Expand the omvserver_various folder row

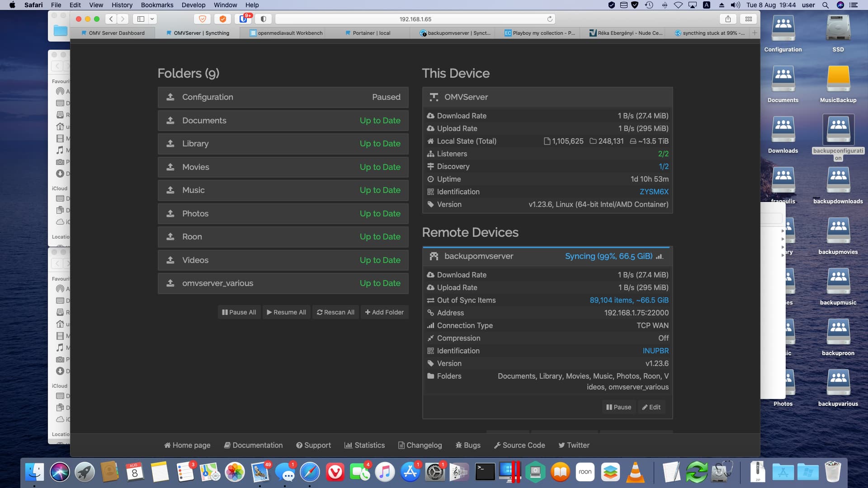(x=283, y=283)
